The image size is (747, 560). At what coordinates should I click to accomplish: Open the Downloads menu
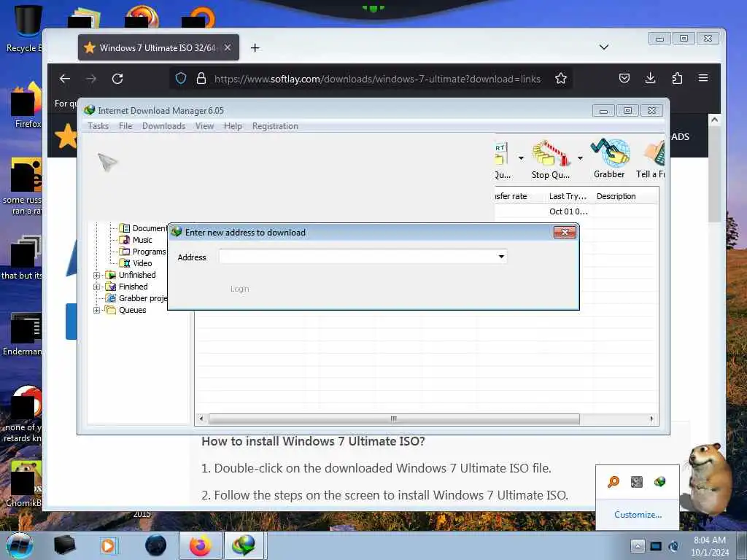(163, 126)
